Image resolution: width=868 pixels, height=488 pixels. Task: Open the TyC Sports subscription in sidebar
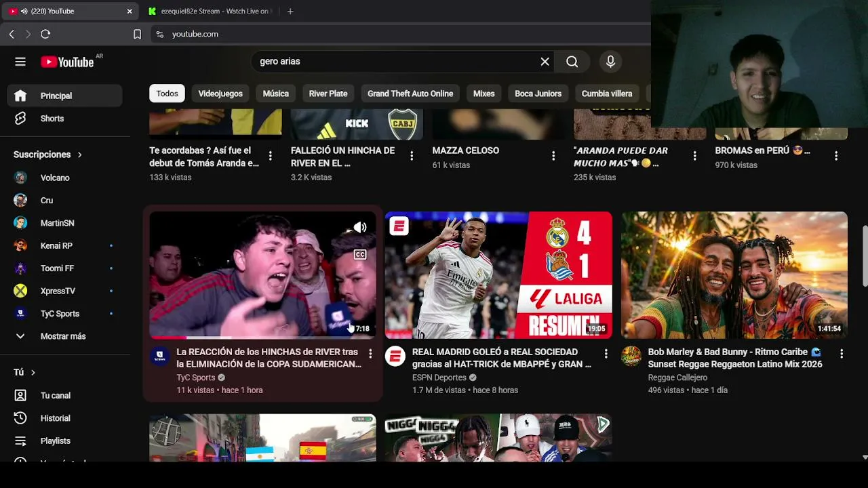64,314
